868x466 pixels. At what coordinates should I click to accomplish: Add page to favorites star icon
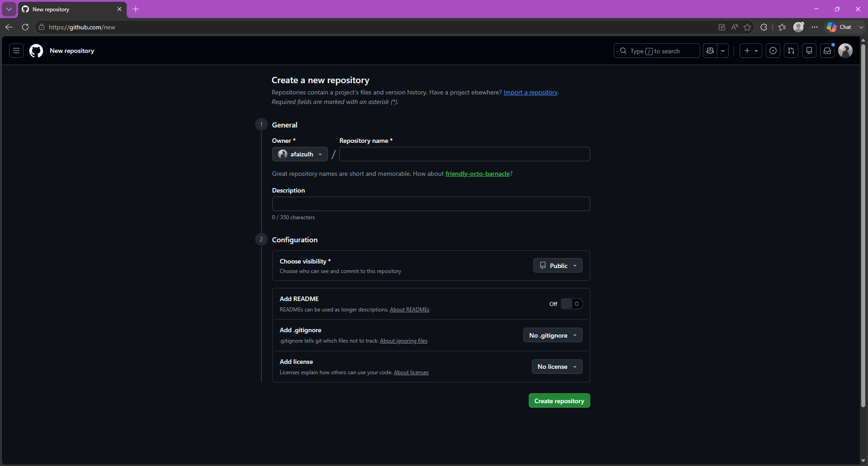tap(747, 27)
